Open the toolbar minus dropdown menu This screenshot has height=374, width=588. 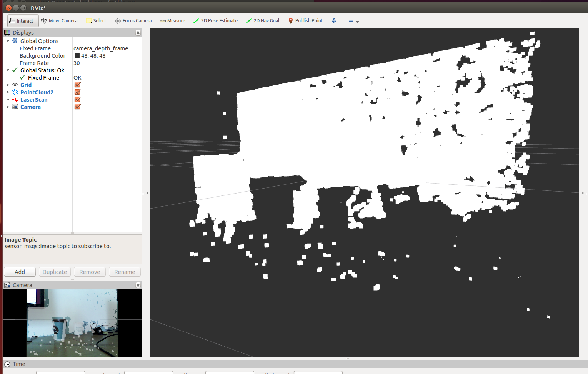353,21
